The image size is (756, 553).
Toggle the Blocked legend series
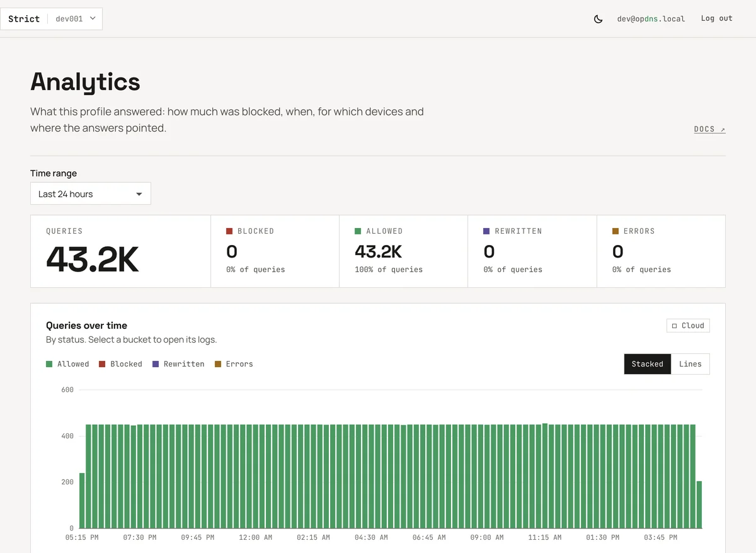pos(120,364)
